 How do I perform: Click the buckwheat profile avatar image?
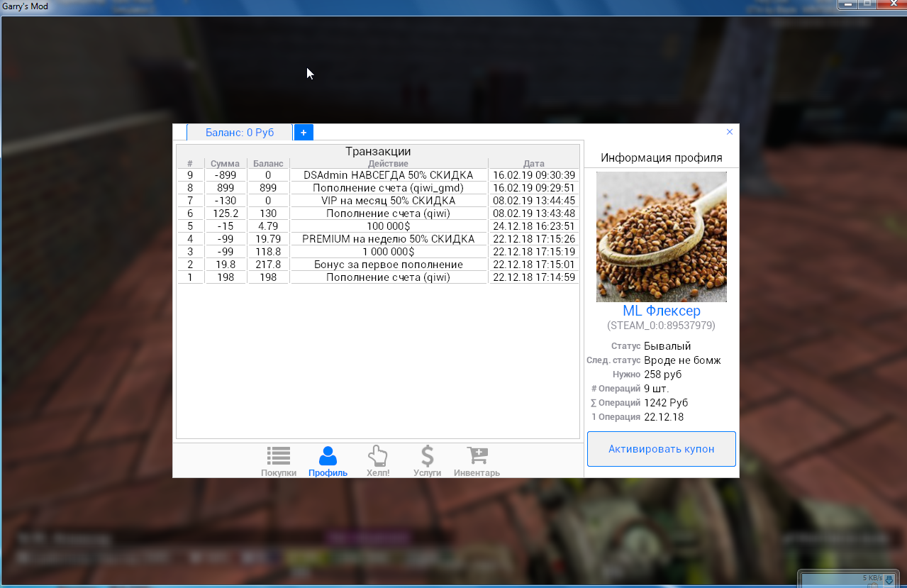click(661, 237)
